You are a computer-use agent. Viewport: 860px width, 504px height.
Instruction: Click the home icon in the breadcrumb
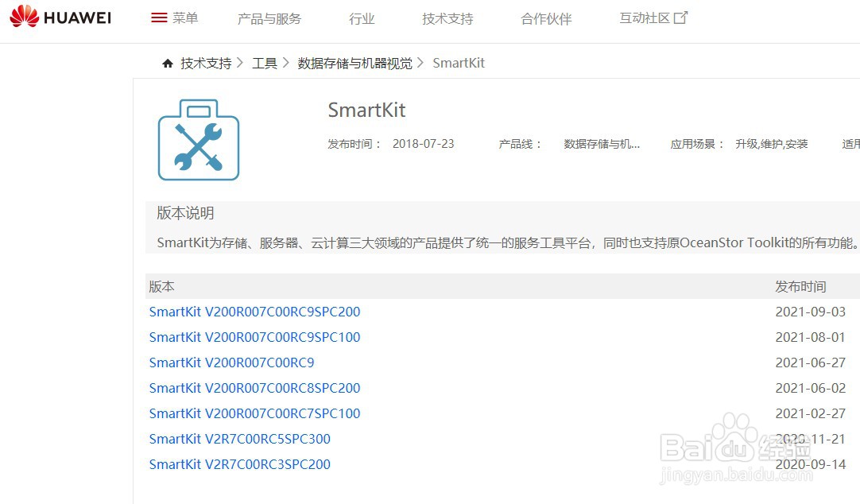coord(167,62)
